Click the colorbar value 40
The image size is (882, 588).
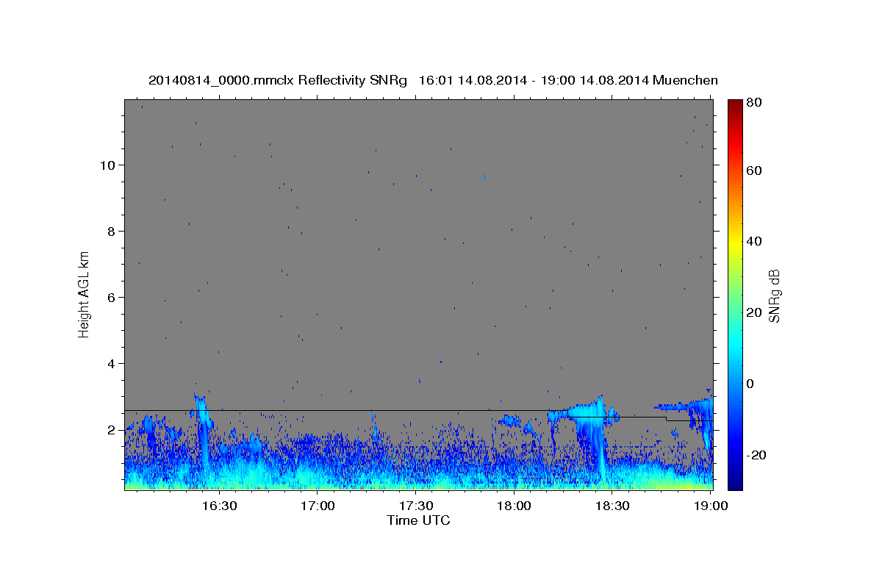tap(755, 241)
